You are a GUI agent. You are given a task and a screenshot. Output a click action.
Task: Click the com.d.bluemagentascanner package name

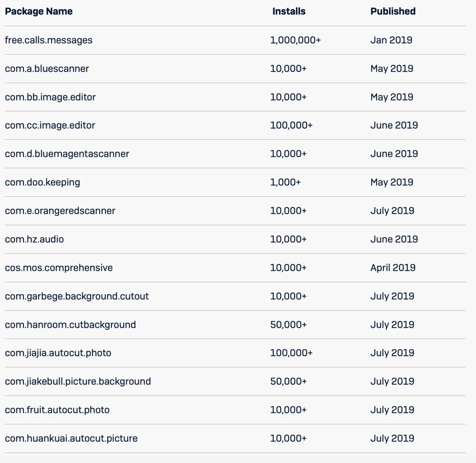coord(67,154)
